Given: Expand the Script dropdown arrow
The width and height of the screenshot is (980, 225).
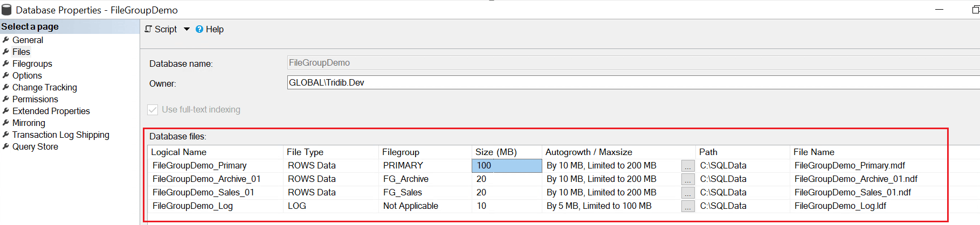Looking at the screenshot, I should point(187,29).
